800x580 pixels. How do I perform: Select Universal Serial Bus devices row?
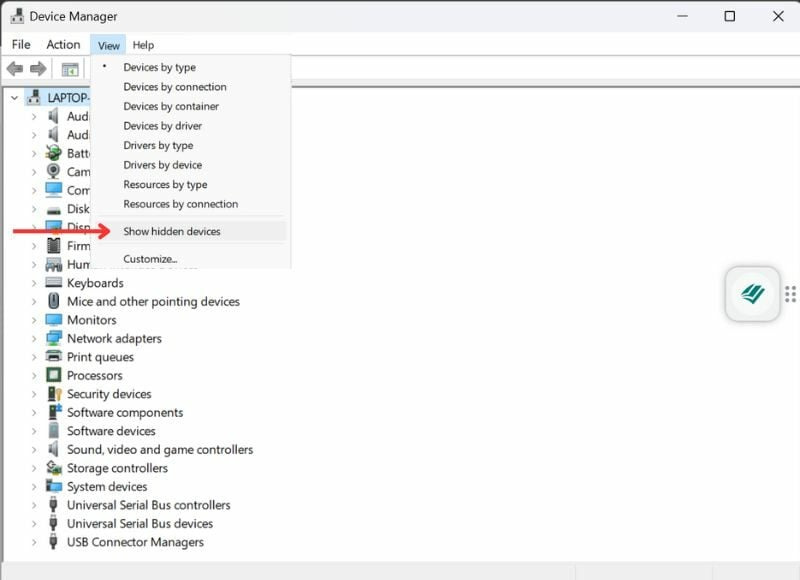(140, 523)
